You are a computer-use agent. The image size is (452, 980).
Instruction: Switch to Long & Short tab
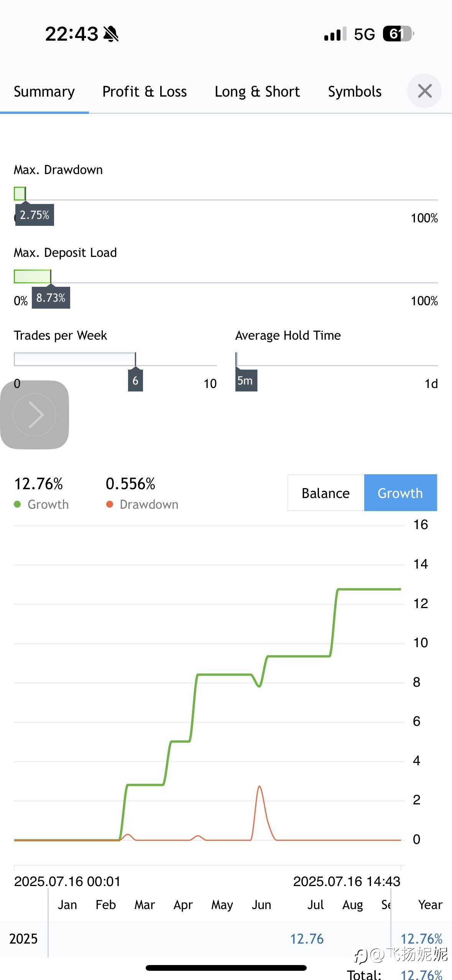coord(257,92)
